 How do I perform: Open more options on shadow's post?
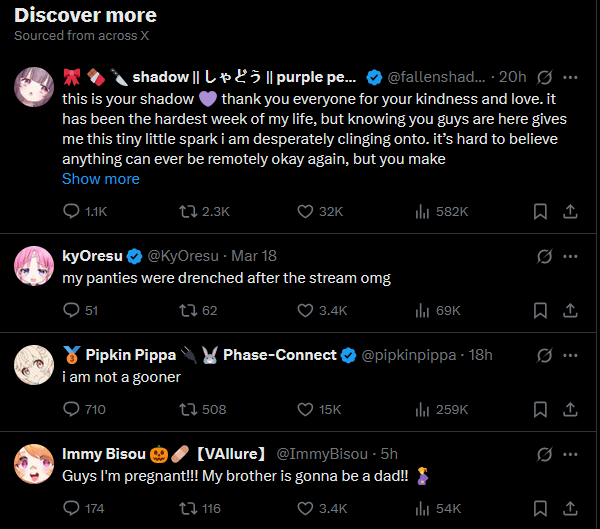click(x=571, y=77)
